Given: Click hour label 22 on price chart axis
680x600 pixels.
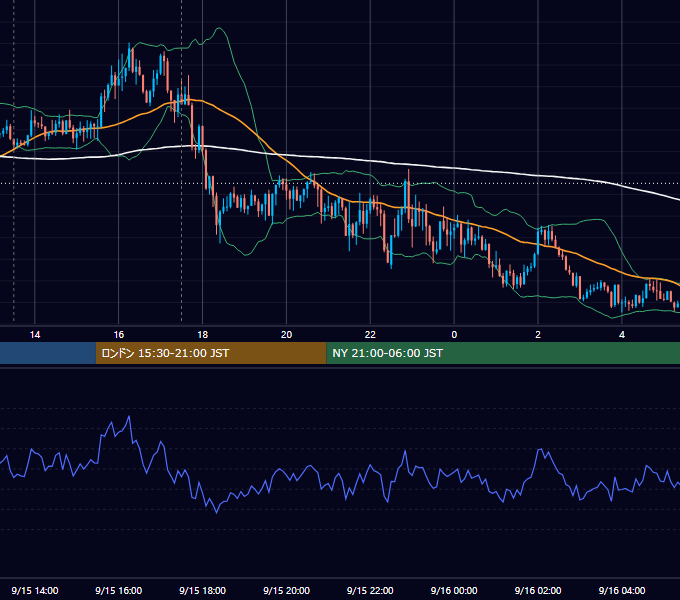Looking at the screenshot, I should tap(370, 335).
